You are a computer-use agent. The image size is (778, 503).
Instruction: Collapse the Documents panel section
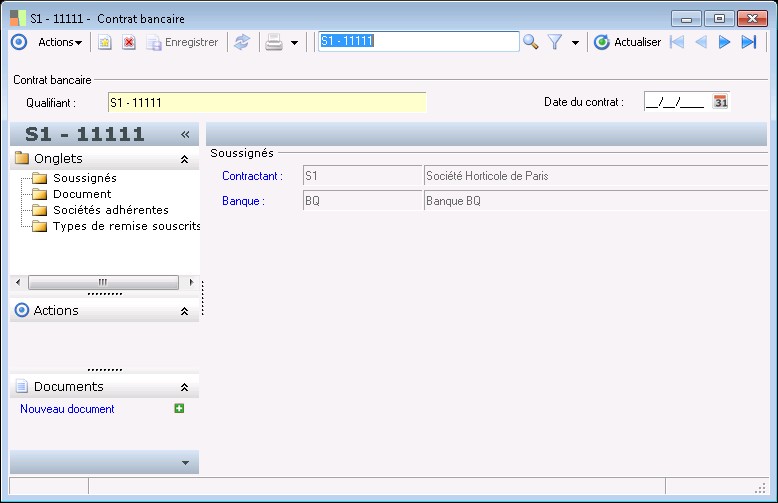[184, 387]
